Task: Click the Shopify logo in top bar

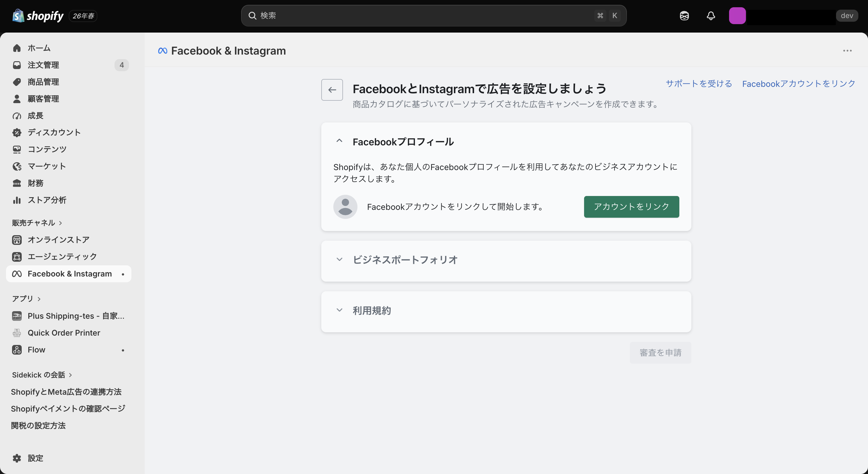Action: (x=38, y=15)
